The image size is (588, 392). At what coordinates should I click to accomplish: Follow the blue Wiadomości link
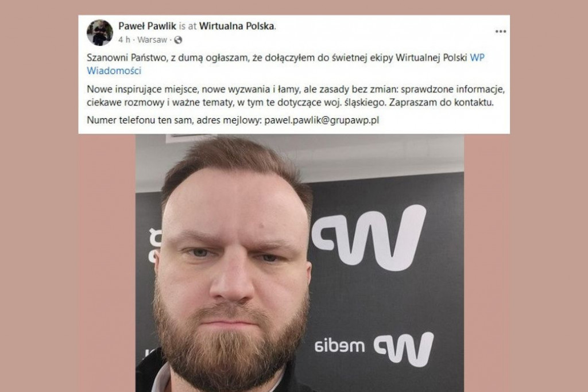pos(114,71)
